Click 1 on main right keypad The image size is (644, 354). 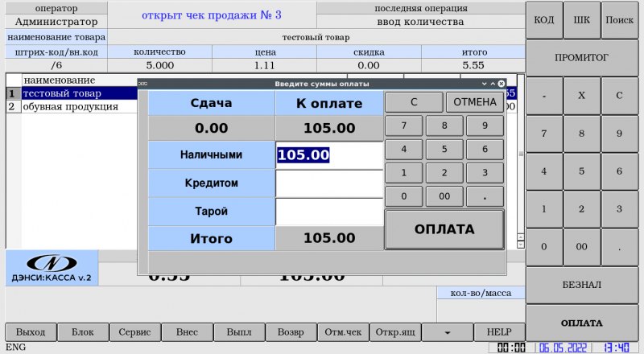(544, 209)
